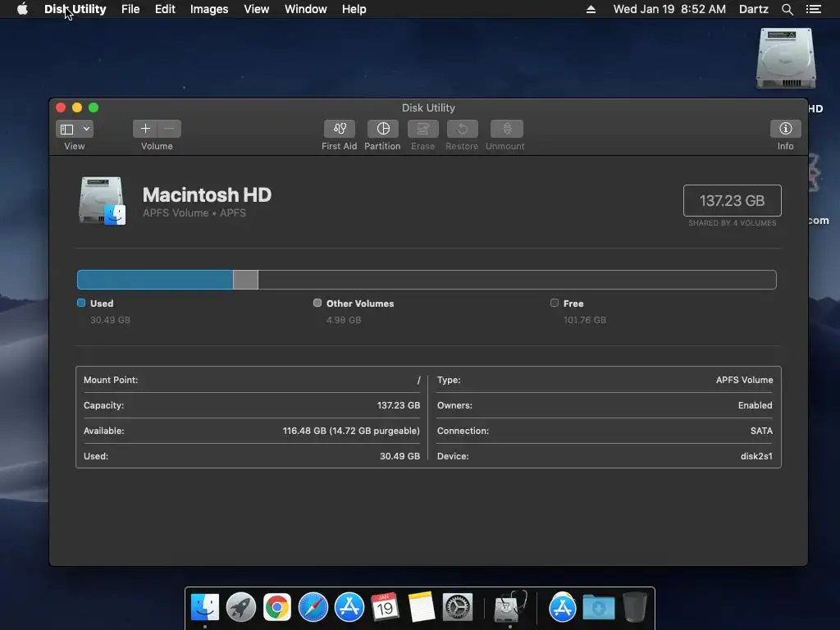This screenshot has height=630, width=840.
Task: Open the Edit menu
Action: (x=165, y=9)
